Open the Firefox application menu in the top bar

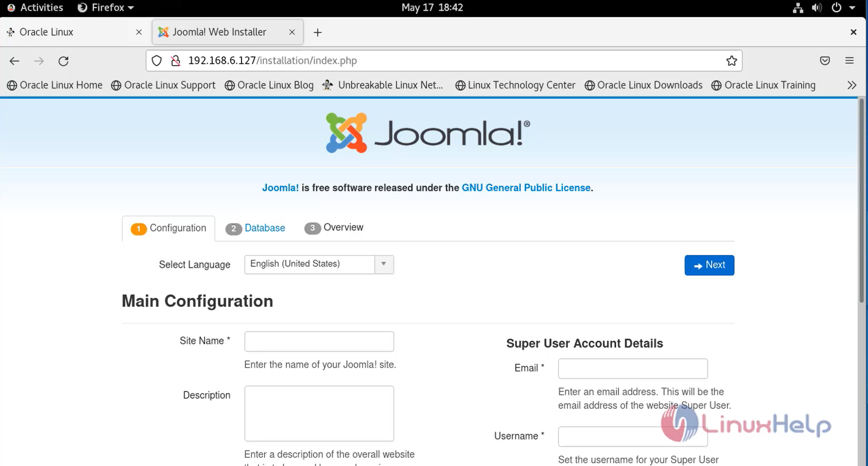pyautogui.click(x=106, y=8)
